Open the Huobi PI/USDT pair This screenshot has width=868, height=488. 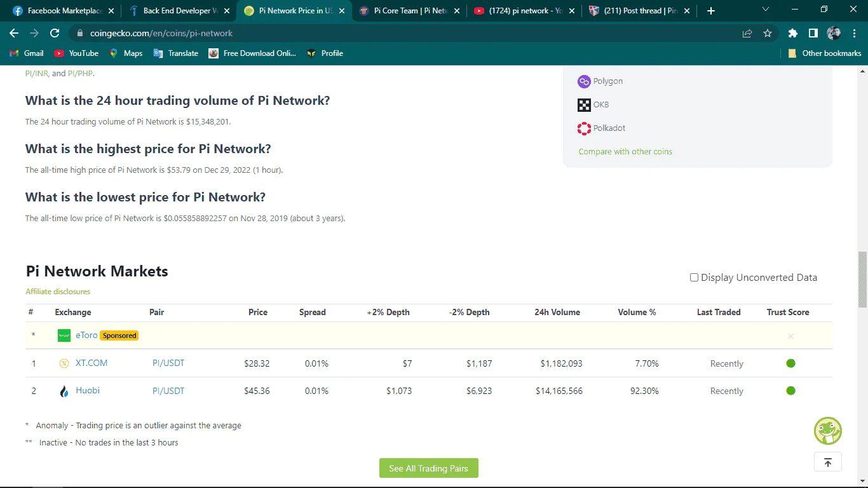(x=168, y=391)
